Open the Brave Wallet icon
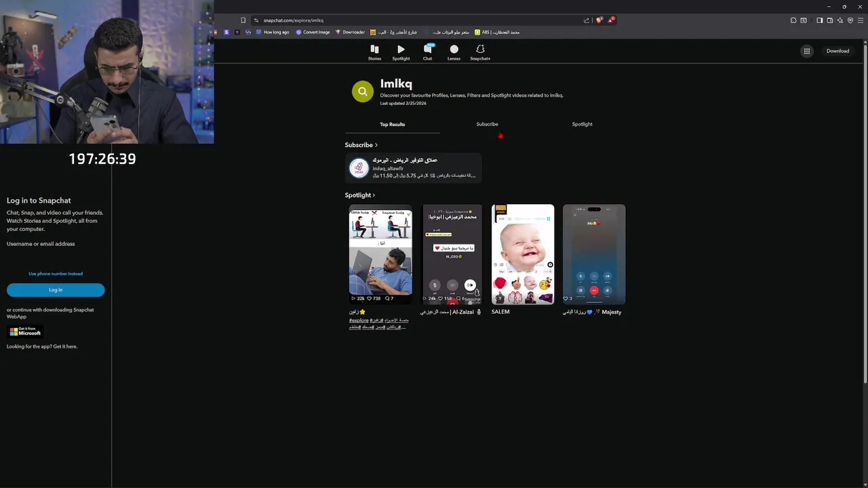Viewport: 868px width, 488px height. 829,20
